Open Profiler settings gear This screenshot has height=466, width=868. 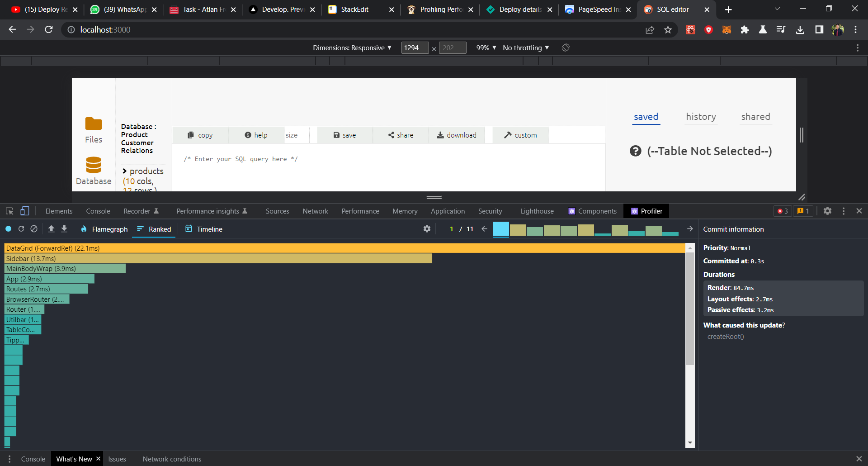point(427,229)
